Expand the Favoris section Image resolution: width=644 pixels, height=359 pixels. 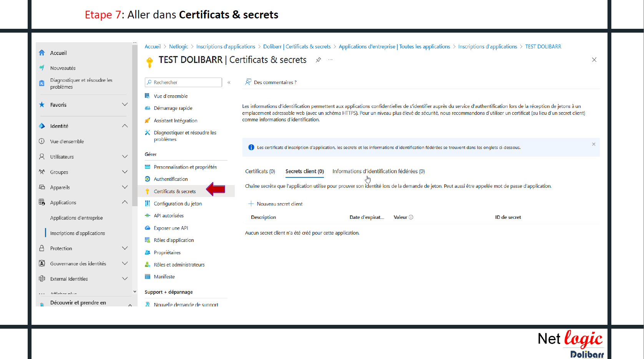click(x=125, y=105)
